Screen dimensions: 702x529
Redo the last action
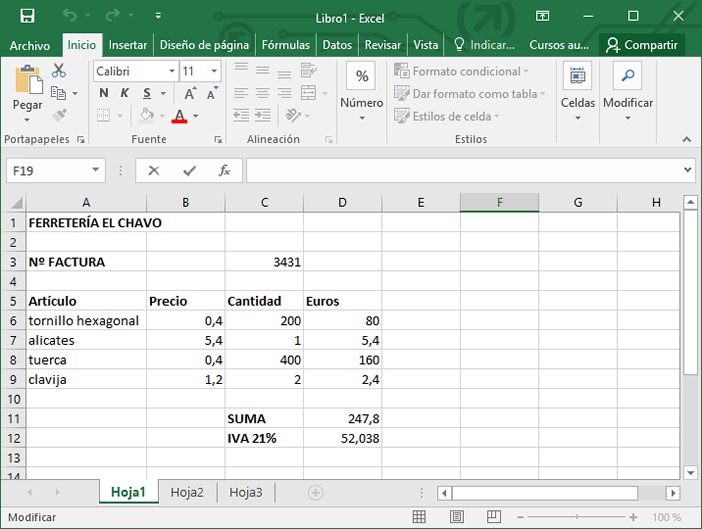pos(112,16)
